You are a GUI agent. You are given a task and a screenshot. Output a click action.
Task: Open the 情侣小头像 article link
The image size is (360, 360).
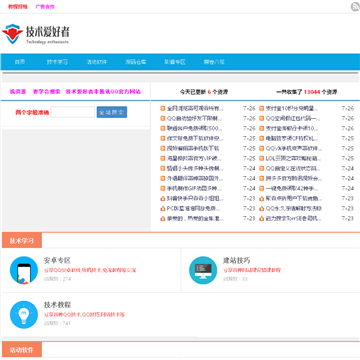195,168
